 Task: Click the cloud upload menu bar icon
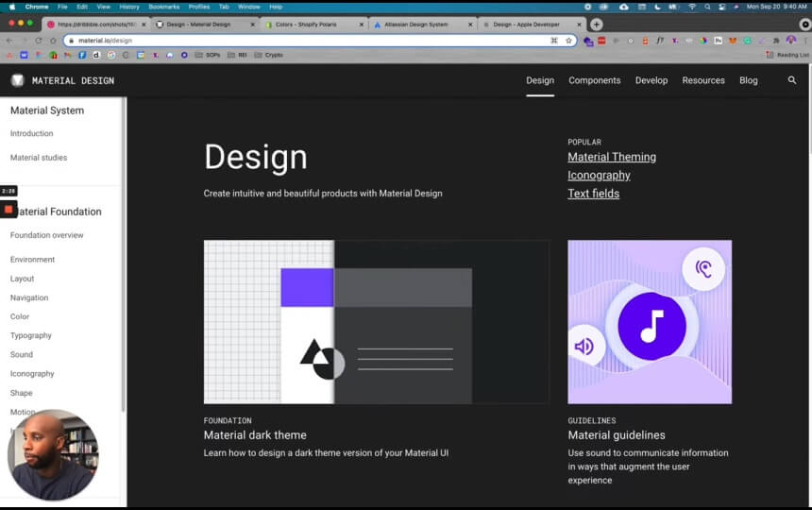(623, 7)
